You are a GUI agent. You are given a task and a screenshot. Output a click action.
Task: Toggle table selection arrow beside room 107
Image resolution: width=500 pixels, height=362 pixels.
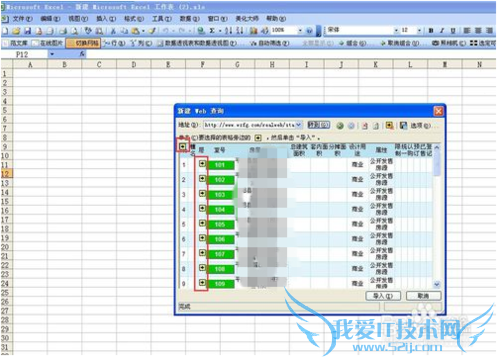(x=202, y=253)
